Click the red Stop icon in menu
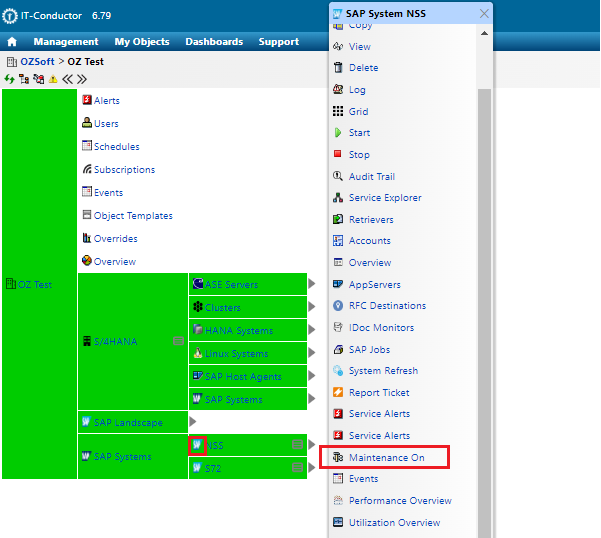Screen dimensions: 601x538 pos(338,154)
